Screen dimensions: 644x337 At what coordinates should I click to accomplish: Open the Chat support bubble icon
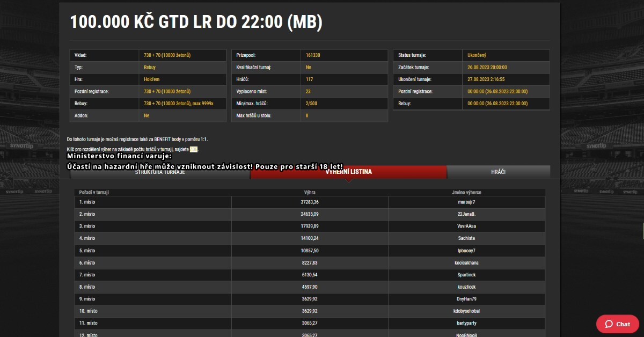coord(609,324)
